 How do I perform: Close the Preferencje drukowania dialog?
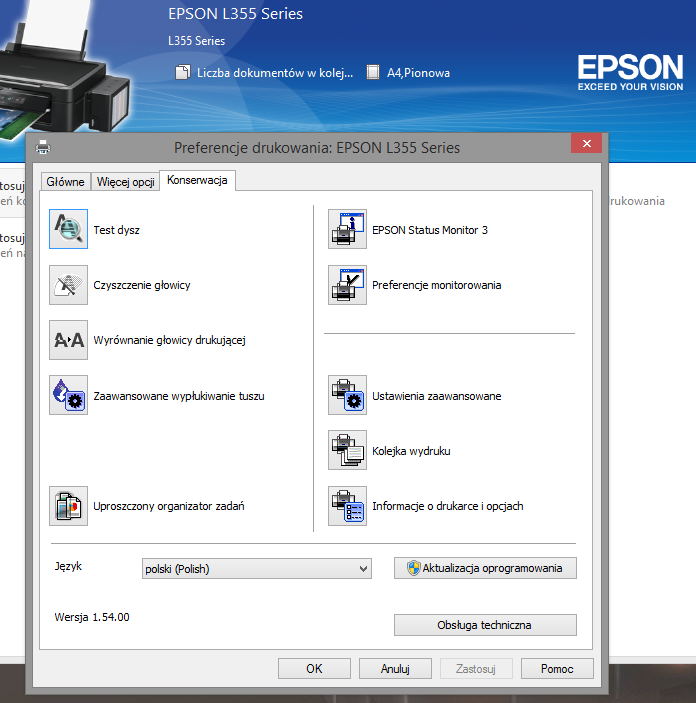pos(587,143)
